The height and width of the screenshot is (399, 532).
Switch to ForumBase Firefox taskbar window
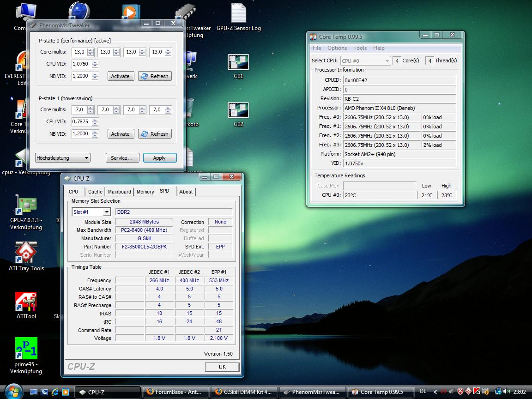pyautogui.click(x=175, y=392)
